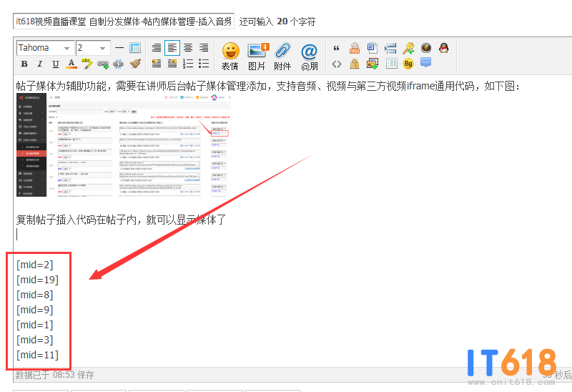Viewport: 572px width, 392px height.
Task: Click the QQ penguin icon
Action: pyautogui.click(x=444, y=48)
